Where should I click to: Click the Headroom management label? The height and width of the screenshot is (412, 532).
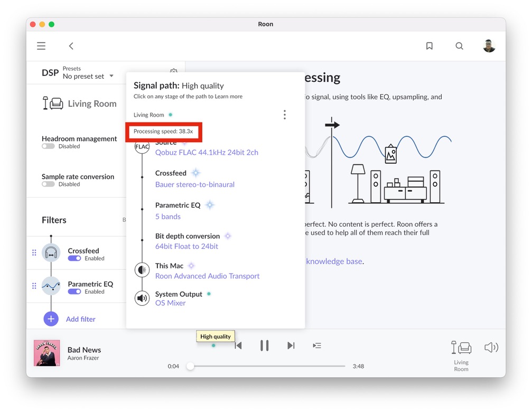click(x=79, y=139)
